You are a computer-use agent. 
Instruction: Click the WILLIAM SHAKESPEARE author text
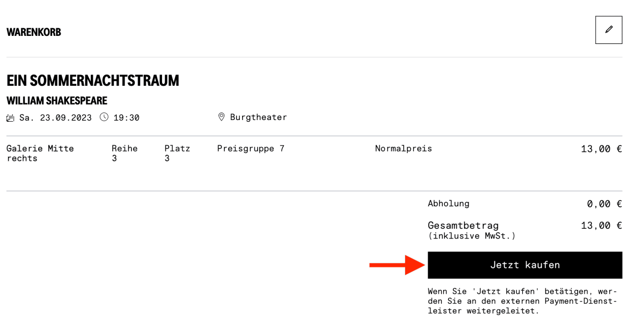pyautogui.click(x=57, y=101)
